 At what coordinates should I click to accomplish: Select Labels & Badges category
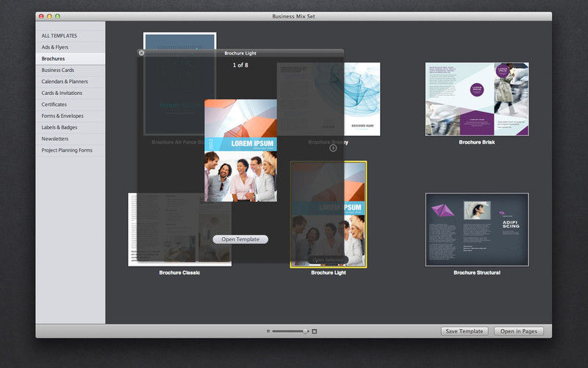pos(71,127)
